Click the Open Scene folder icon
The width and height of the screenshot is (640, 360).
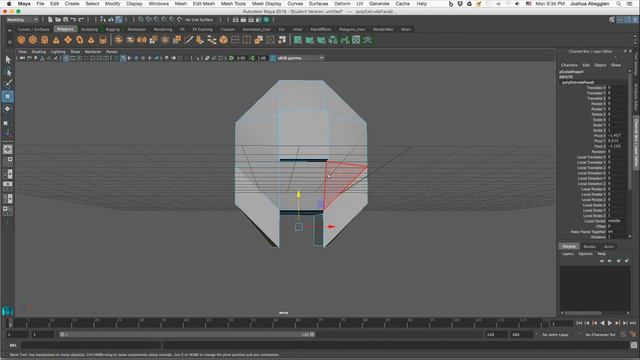click(58, 20)
